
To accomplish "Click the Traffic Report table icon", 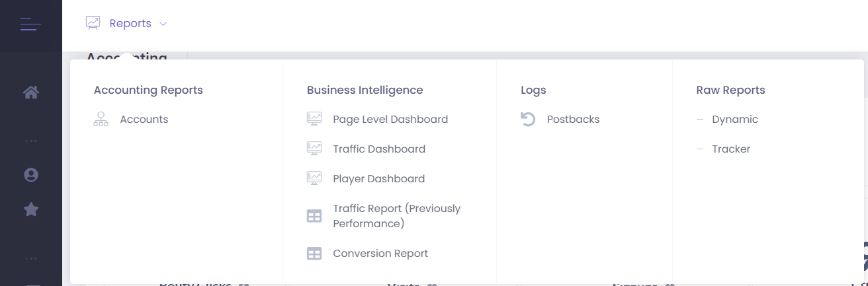I will [x=314, y=216].
